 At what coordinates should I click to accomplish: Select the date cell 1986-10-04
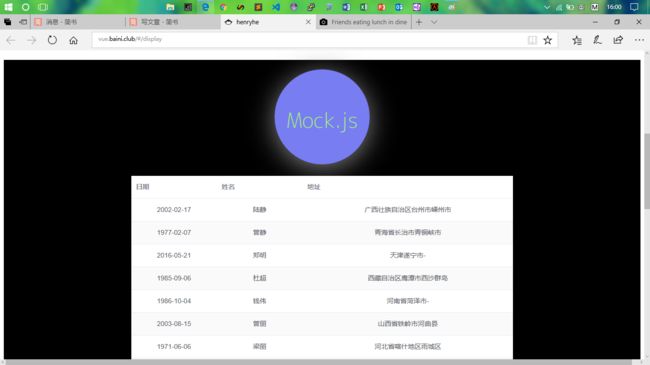pos(174,301)
